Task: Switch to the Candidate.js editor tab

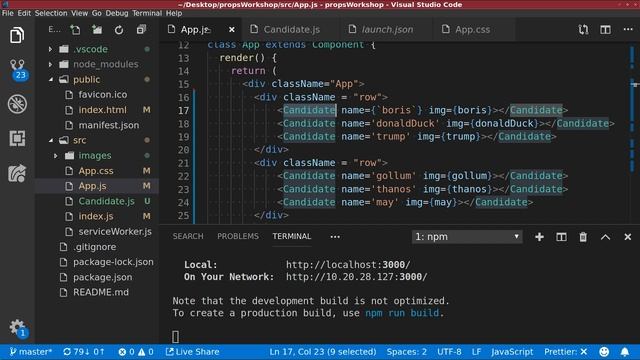Action: point(291,30)
